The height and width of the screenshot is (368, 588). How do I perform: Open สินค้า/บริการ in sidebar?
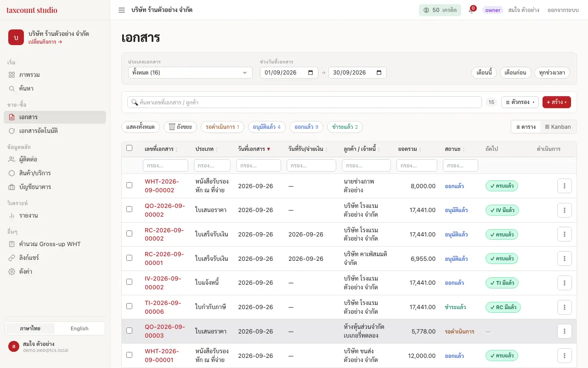[55, 173]
